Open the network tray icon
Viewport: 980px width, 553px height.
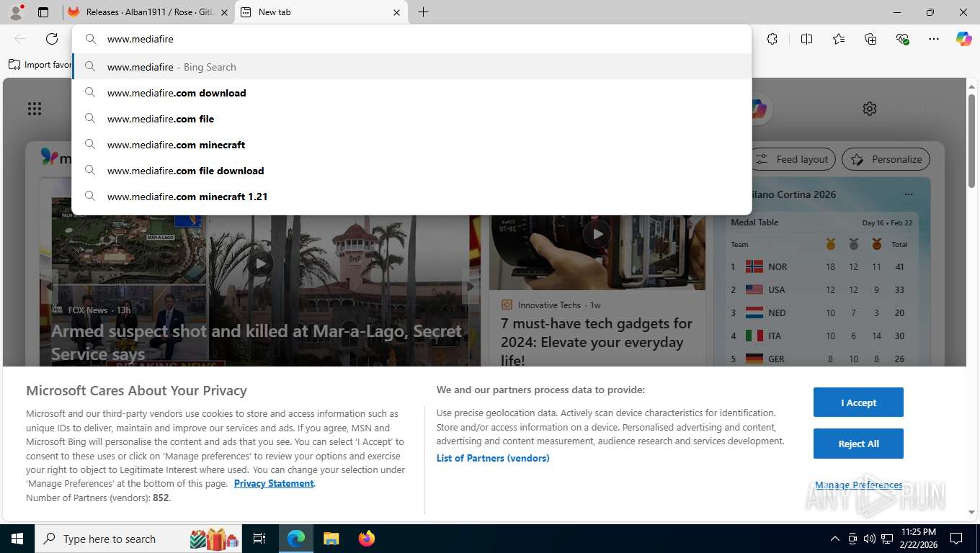pyautogui.click(x=887, y=539)
